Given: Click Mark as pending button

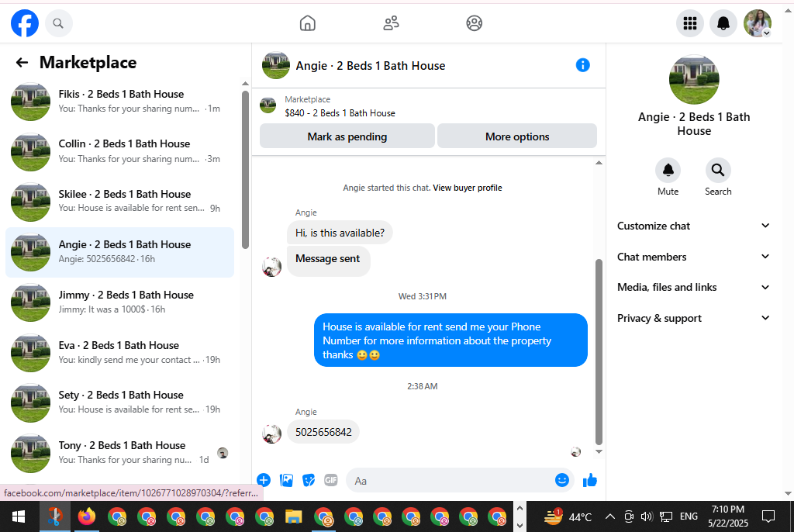Looking at the screenshot, I should pos(347,136).
